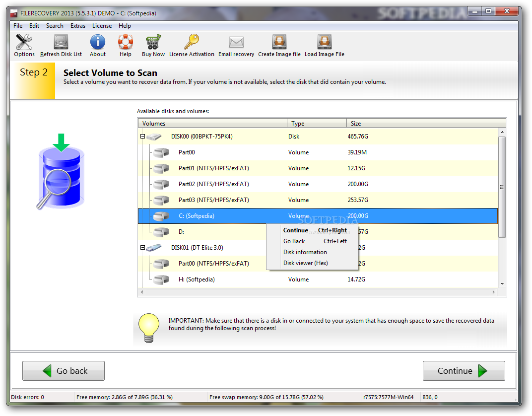Click the DISK01 USB drive icon
The width and height of the screenshot is (532, 416).
coord(154,248)
